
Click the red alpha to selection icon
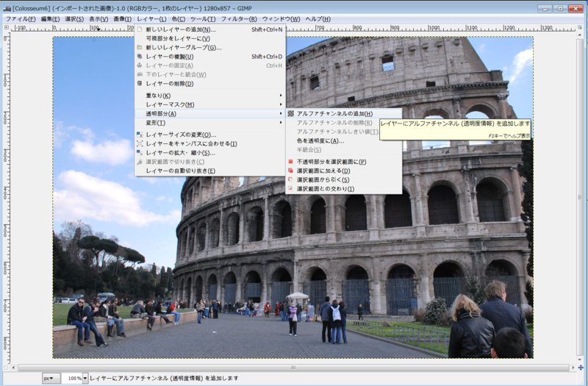pos(290,162)
